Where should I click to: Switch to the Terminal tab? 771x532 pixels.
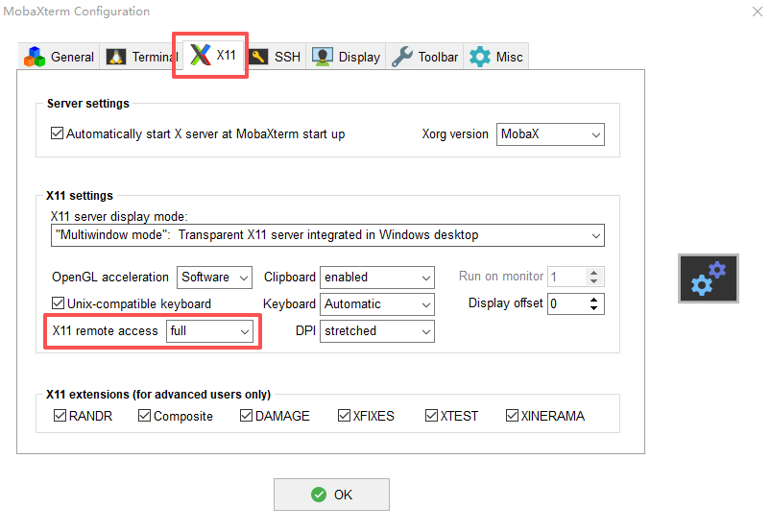click(139, 57)
